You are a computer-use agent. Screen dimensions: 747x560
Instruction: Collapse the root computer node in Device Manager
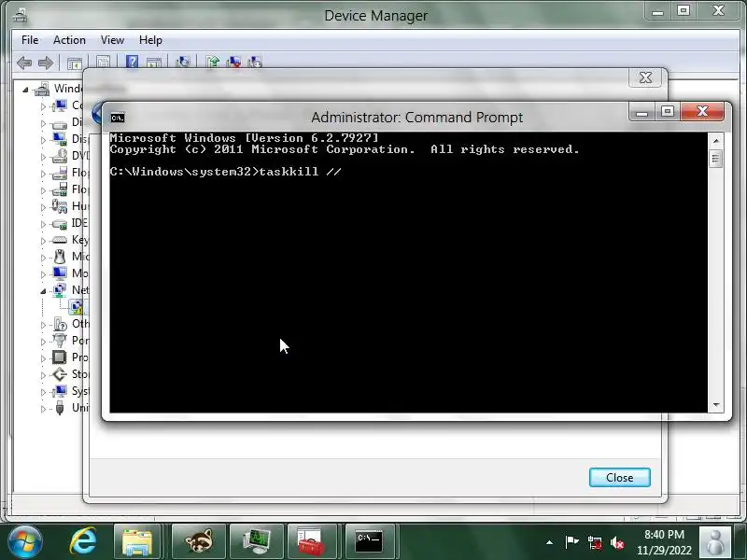pos(25,89)
